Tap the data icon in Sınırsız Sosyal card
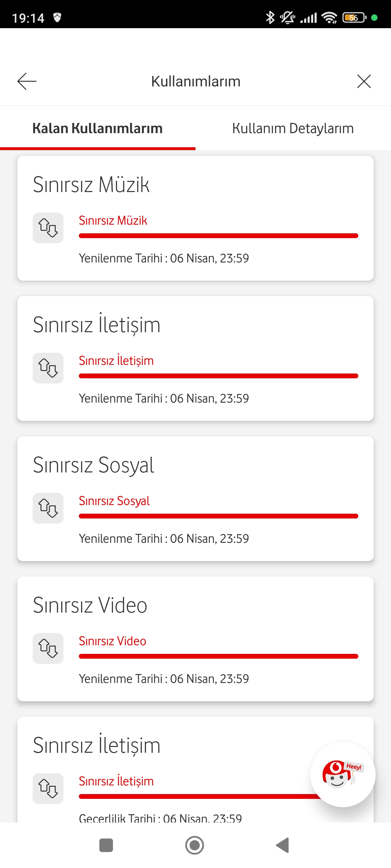This screenshot has width=391, height=868. (48, 508)
